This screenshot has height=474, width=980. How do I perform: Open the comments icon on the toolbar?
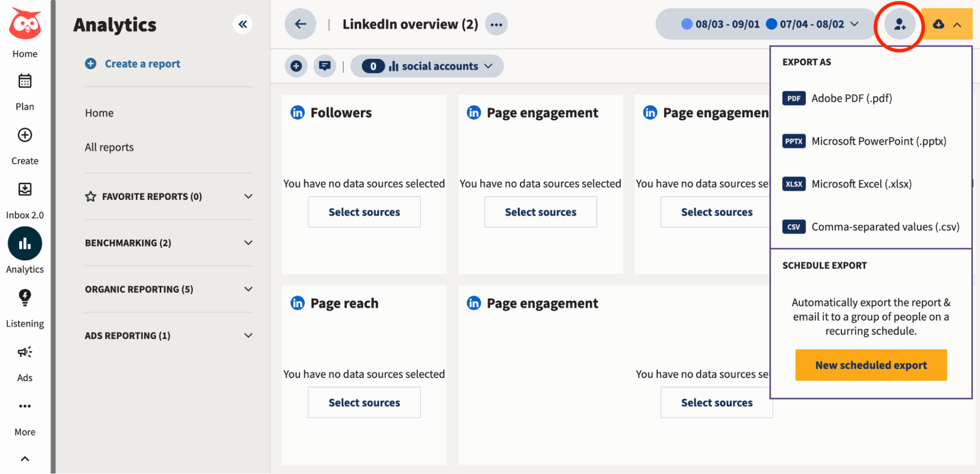pos(325,66)
